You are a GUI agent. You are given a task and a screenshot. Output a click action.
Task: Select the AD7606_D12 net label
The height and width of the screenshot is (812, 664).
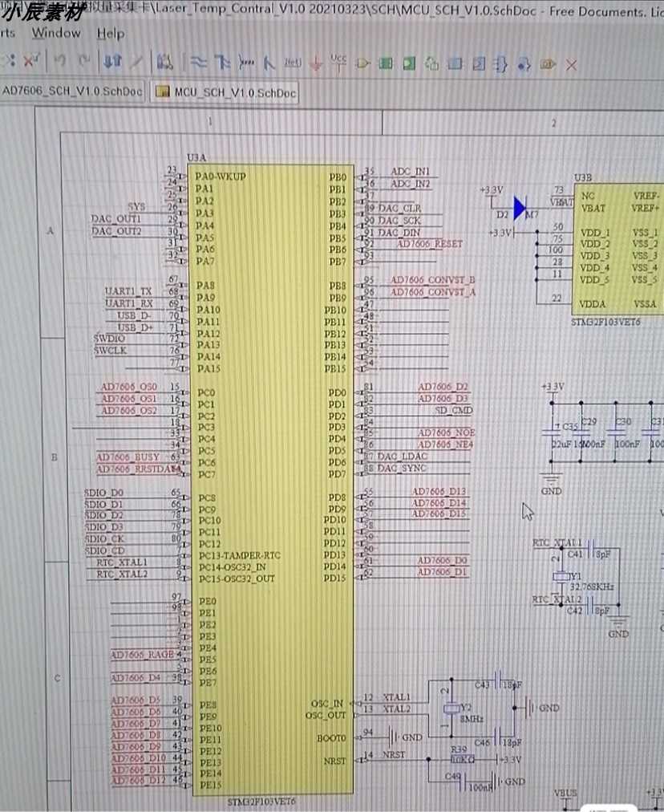(x=139, y=781)
